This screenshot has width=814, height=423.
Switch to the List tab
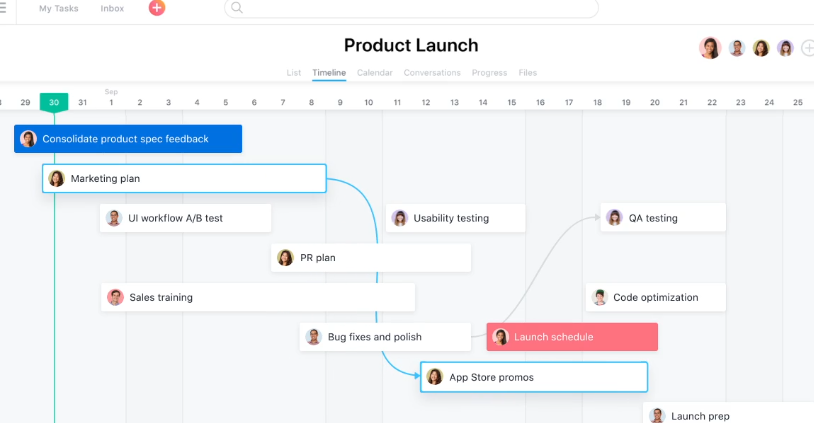[293, 73]
